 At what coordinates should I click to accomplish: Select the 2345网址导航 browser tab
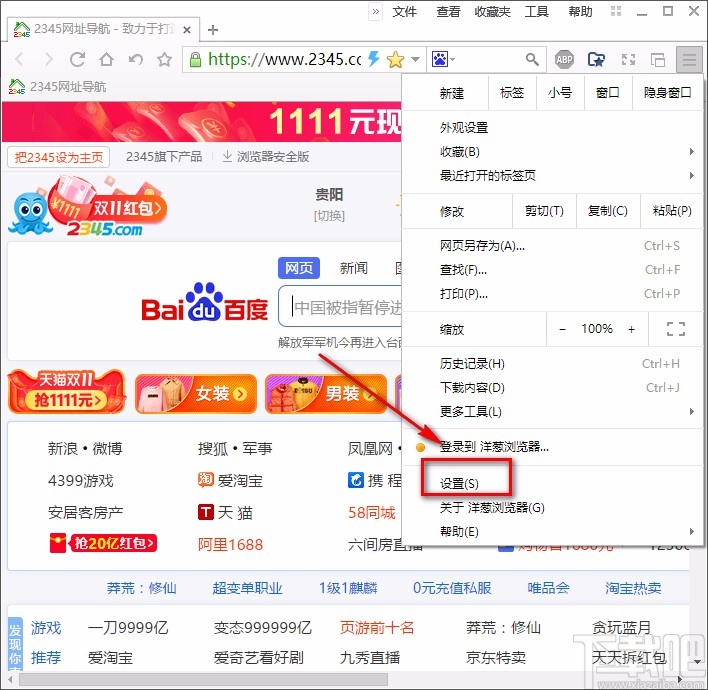[103, 29]
